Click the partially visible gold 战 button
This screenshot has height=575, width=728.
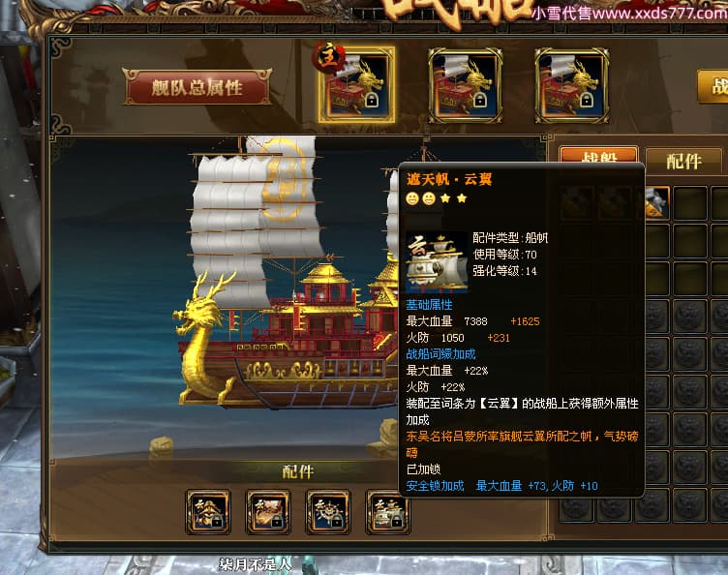pos(713,86)
